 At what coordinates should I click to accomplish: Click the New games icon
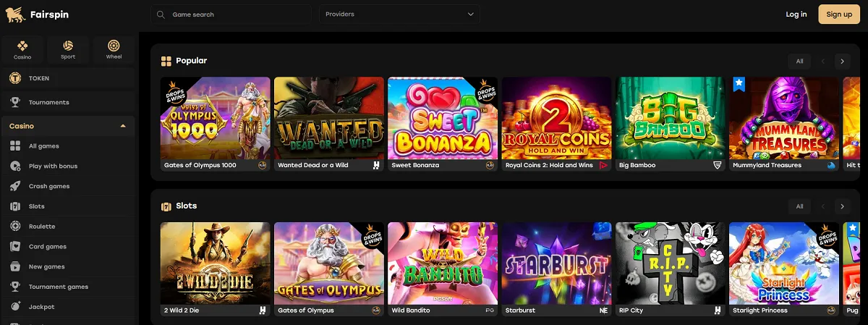point(14,266)
